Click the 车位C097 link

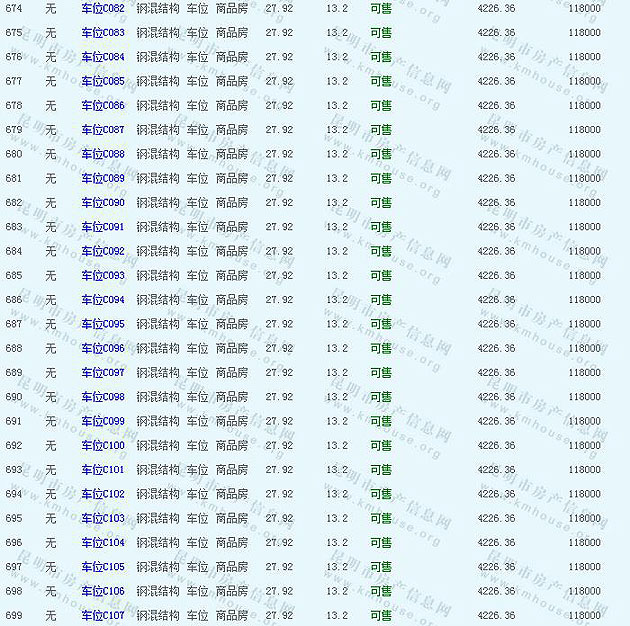click(103, 373)
